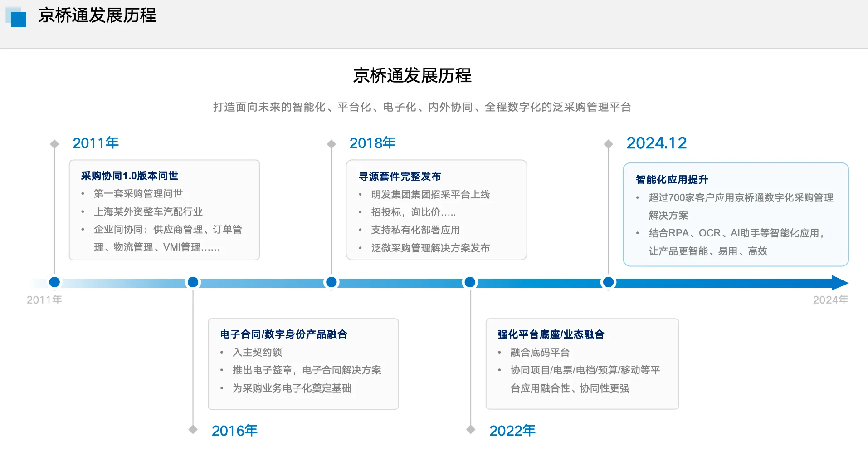Image resolution: width=868 pixels, height=452 pixels.
Task: Open the 智能化应用提升 highlighted card
Action: pyautogui.click(x=736, y=214)
